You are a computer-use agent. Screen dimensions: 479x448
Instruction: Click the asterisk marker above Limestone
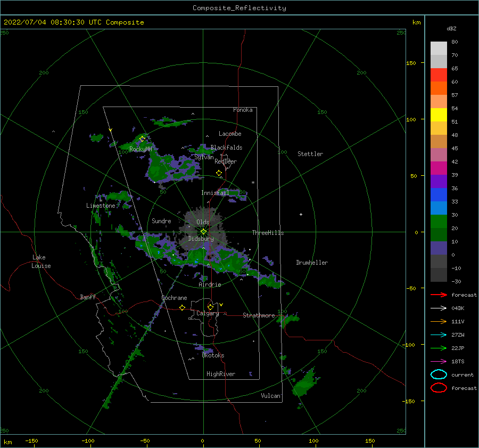pos(101,201)
